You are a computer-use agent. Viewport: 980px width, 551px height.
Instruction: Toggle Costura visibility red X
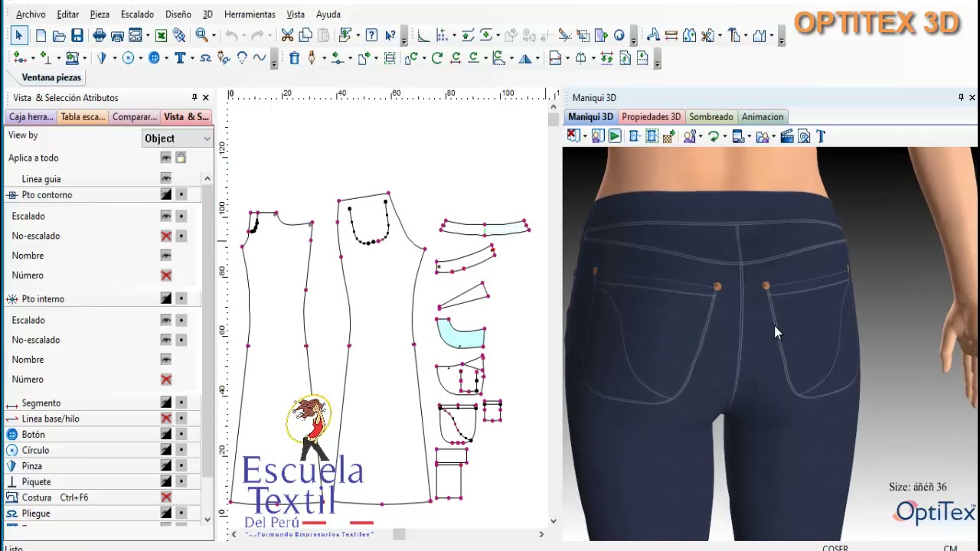(x=165, y=497)
